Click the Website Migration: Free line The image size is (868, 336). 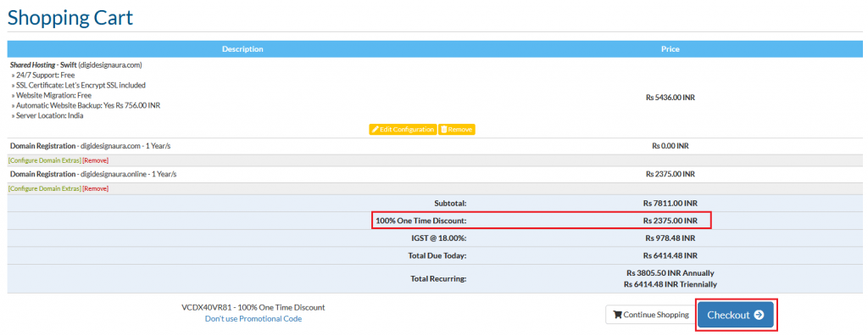coord(51,95)
